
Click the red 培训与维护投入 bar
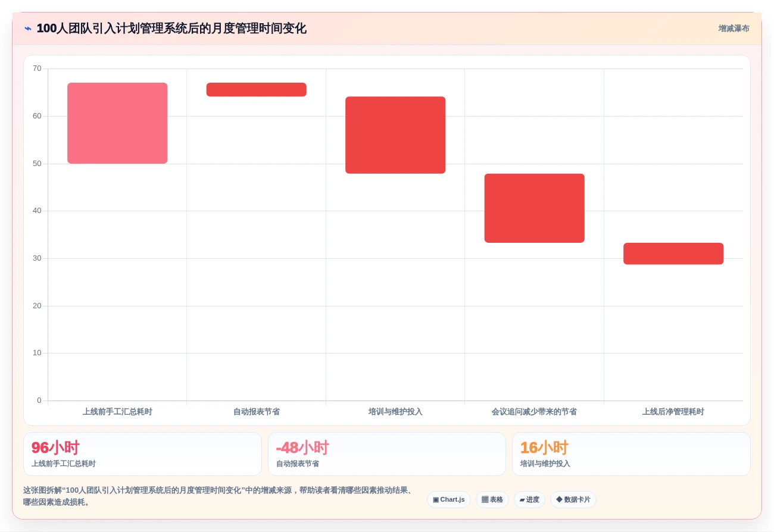395,135
